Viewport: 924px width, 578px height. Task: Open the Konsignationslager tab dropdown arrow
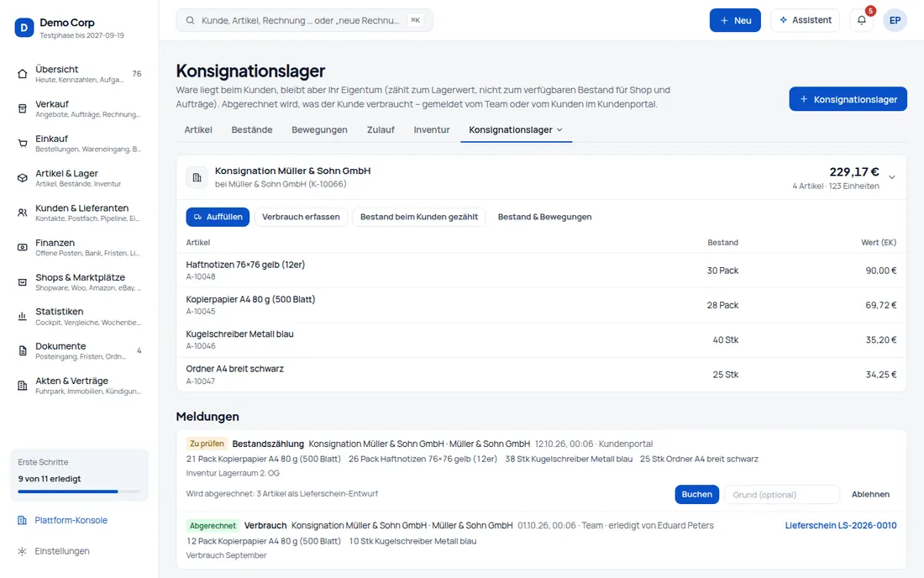point(559,129)
